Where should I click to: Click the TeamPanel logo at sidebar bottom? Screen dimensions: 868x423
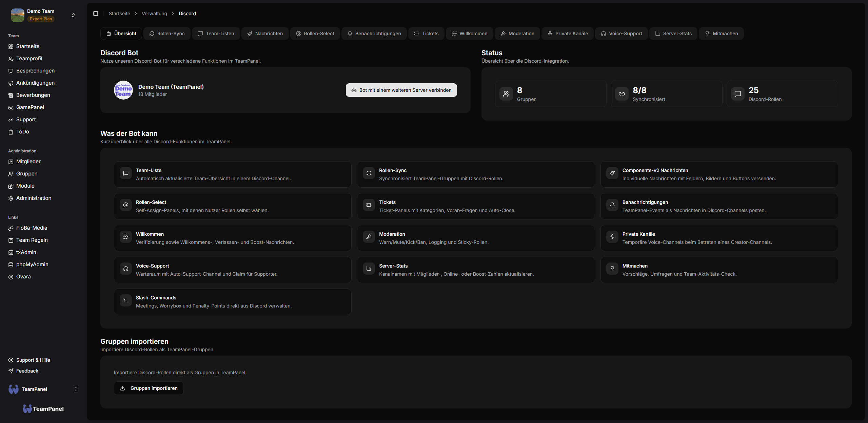pos(43,409)
